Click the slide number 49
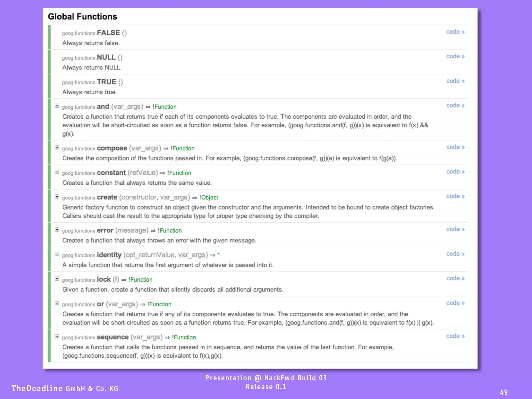532x399 pixels. pos(504,392)
